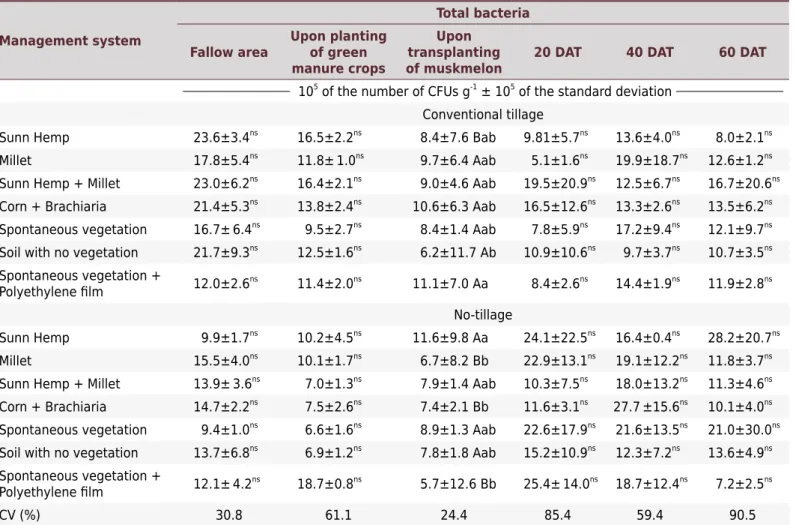Click the value "10.6±6.3 Aab"

(x=454, y=207)
